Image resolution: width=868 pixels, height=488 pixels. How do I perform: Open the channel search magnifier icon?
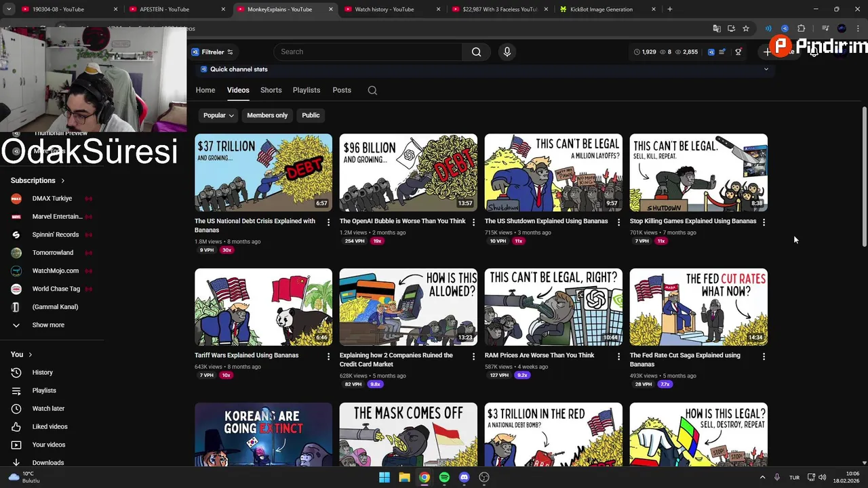(x=372, y=90)
